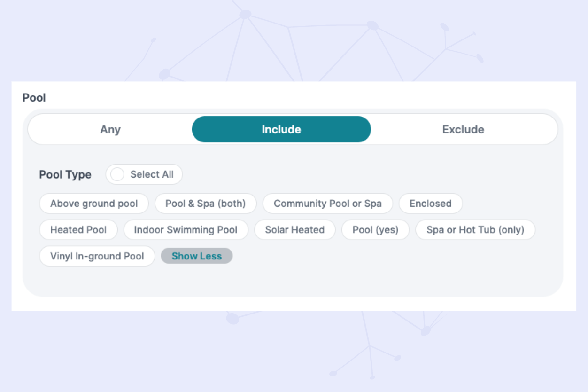Enable the Solar Heated filter
Image resolution: width=588 pixels, height=392 pixels.
(x=294, y=230)
